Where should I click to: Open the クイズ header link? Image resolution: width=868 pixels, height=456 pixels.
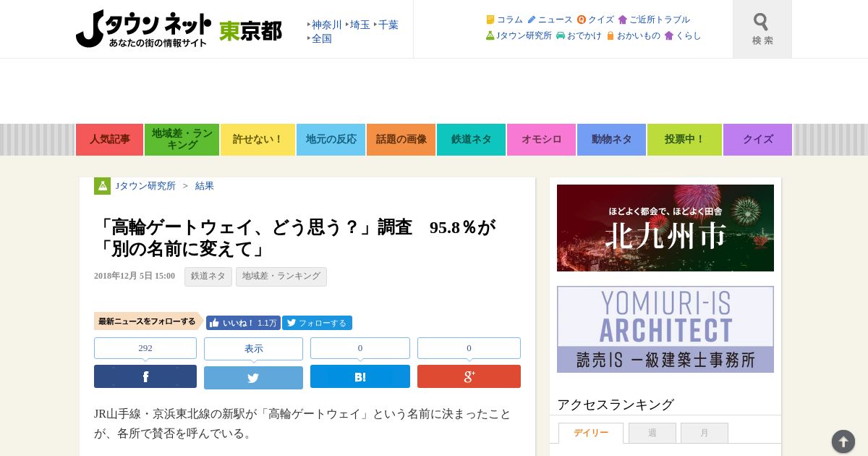[595, 20]
